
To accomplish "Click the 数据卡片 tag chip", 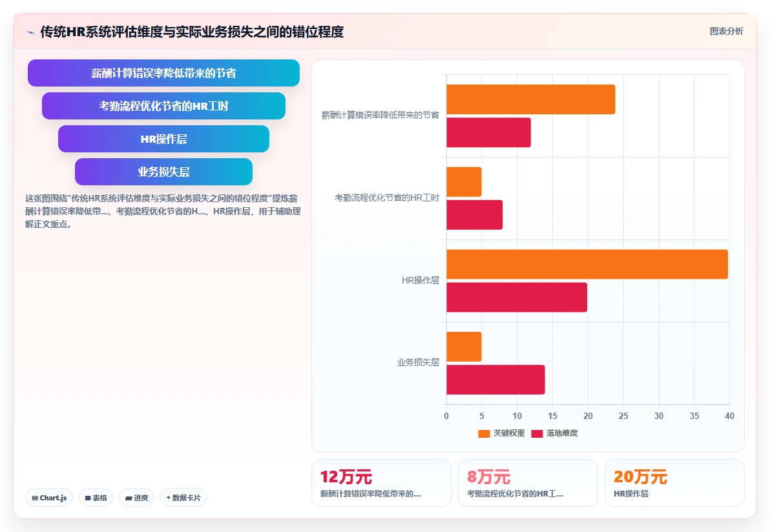I will 183,498.
